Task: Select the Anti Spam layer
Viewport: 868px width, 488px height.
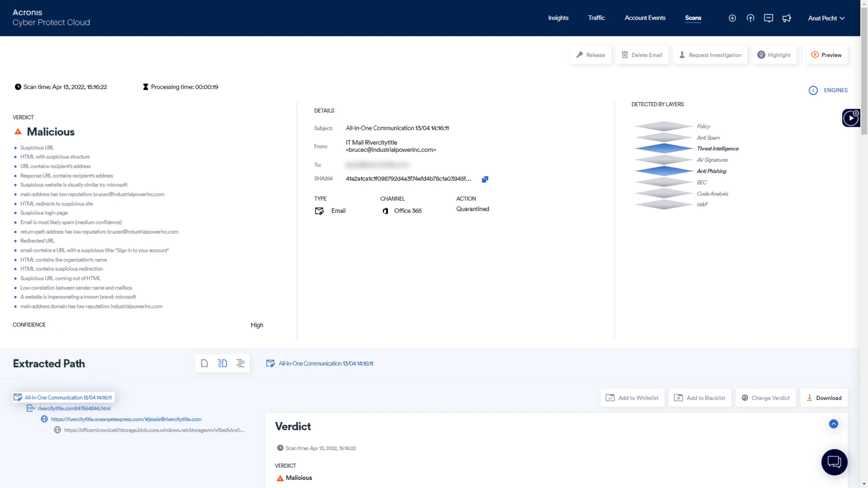Action: click(677, 138)
